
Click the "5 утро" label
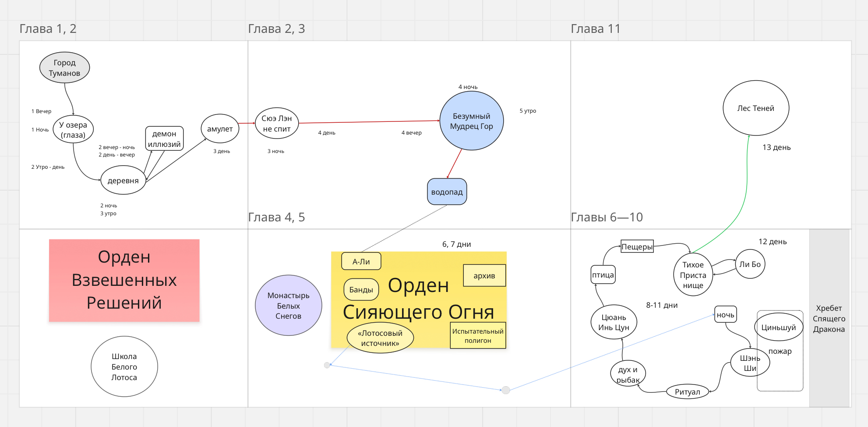click(528, 111)
